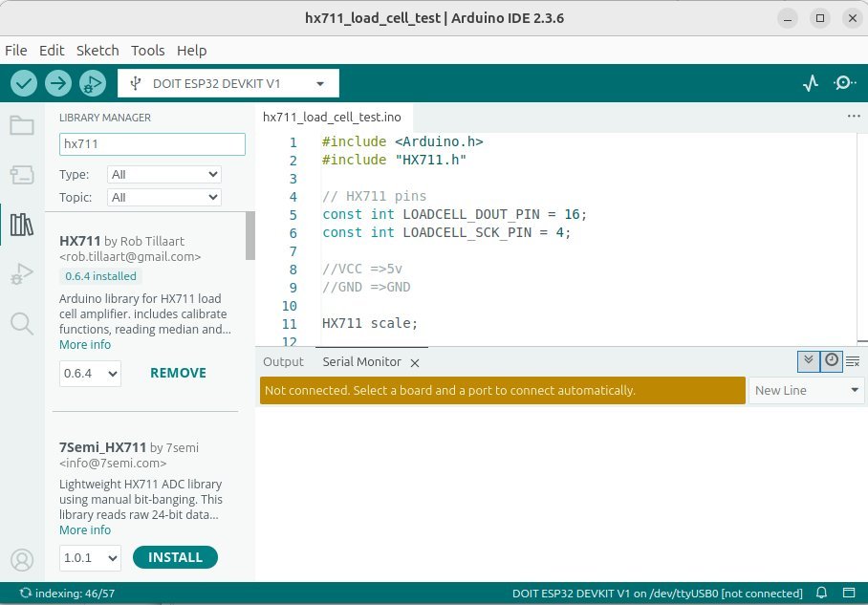Click the '0.6.4 installed' badge

click(100, 276)
